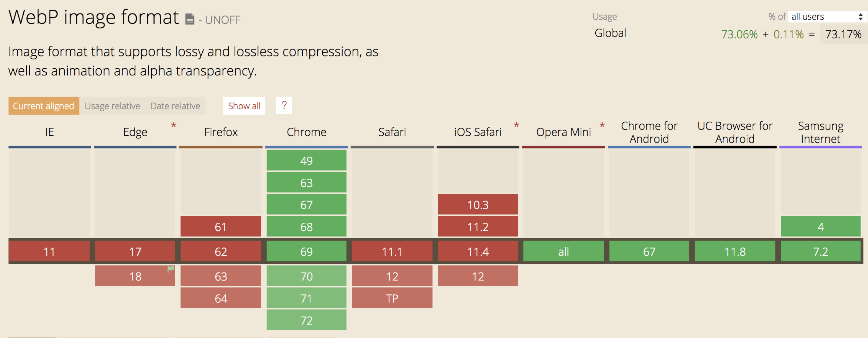This screenshot has width=868, height=338.
Task: Click the asterisk note beside Edge
Action: 173,125
